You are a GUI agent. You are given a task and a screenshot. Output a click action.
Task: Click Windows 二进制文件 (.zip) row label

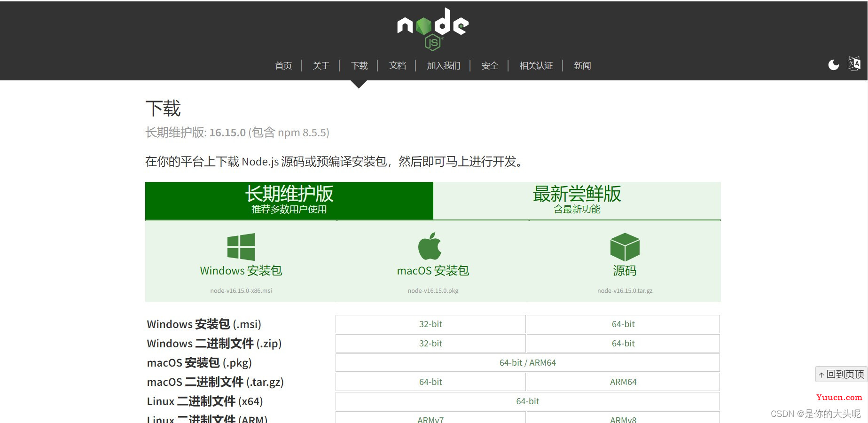click(214, 344)
